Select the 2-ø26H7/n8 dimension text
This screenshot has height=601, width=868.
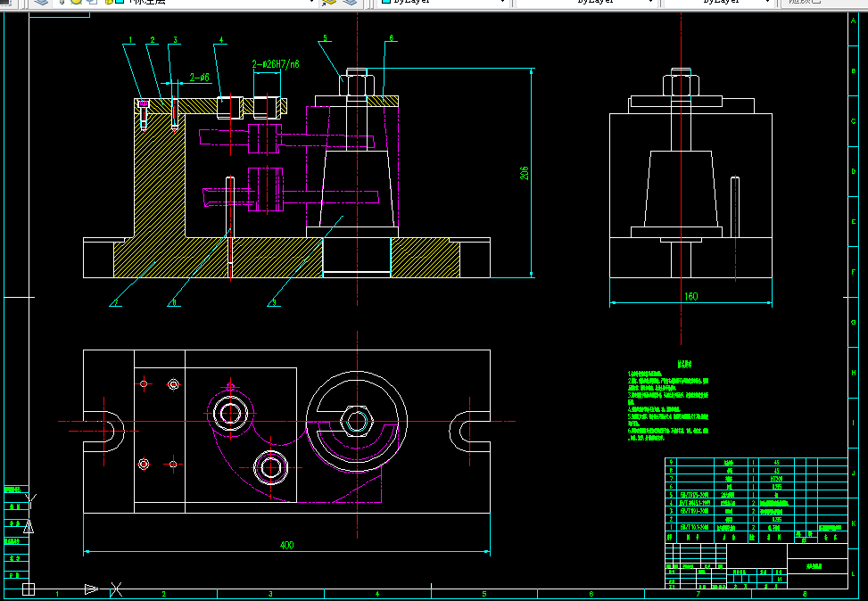point(276,64)
